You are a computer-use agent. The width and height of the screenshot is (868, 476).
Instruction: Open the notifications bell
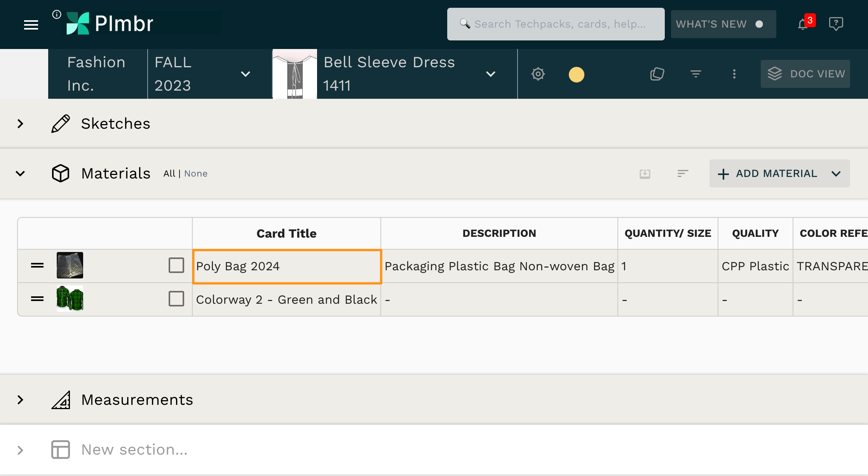click(803, 24)
